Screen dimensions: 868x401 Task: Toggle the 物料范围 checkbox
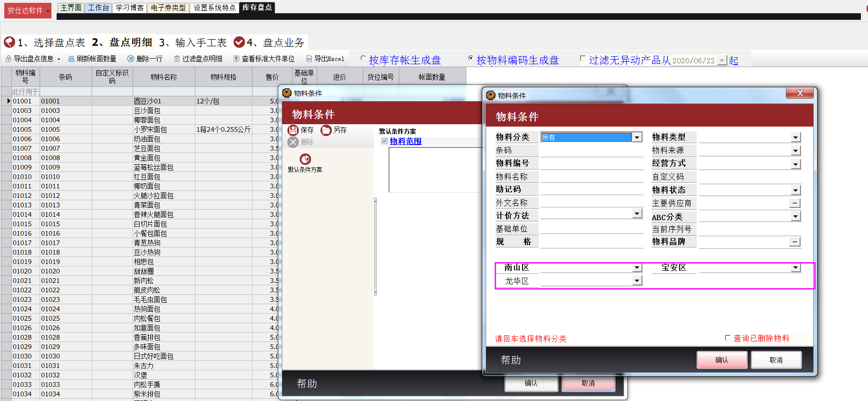pos(384,141)
